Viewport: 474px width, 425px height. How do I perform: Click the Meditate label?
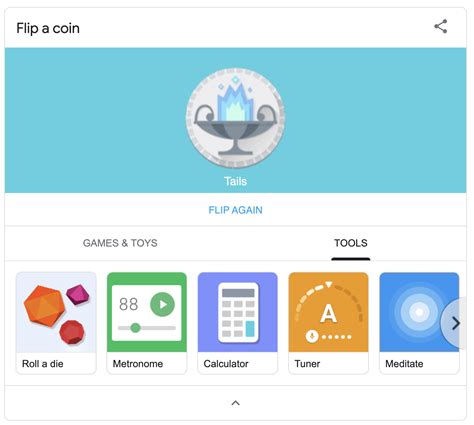pyautogui.click(x=404, y=364)
